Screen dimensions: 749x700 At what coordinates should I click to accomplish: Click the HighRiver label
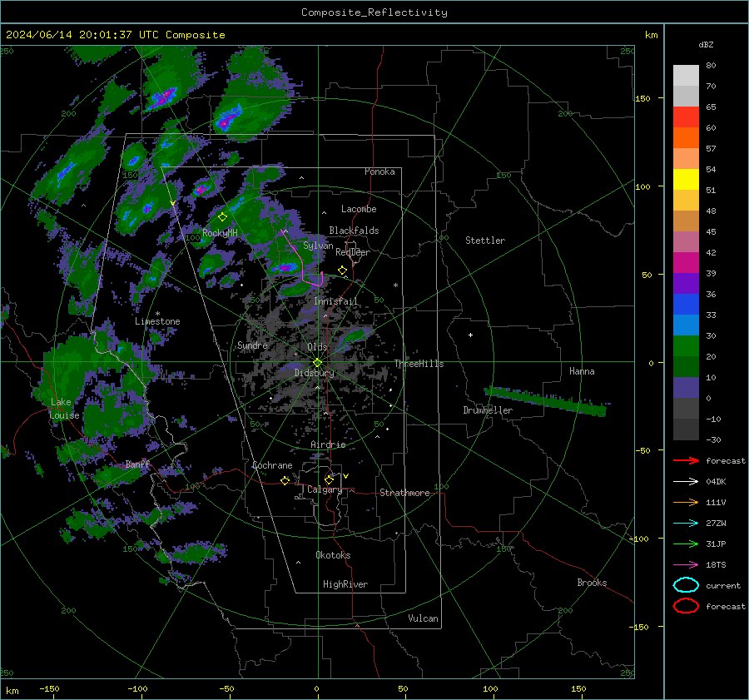click(x=345, y=584)
